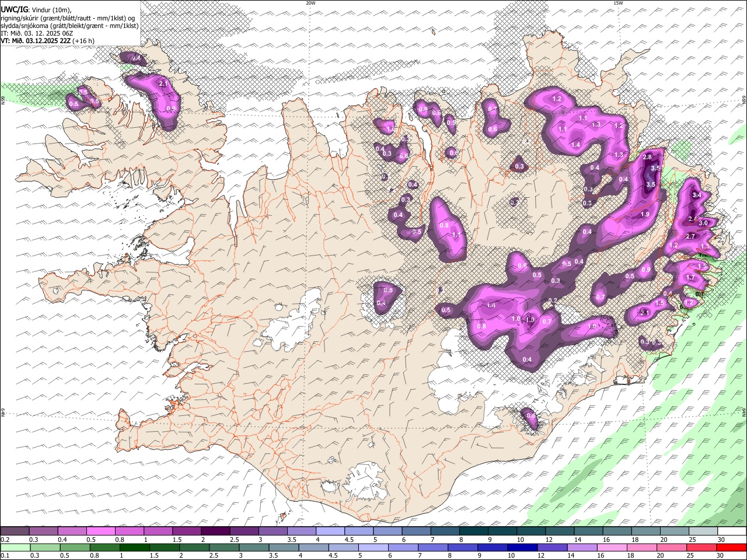Image resolution: width=747 pixels, height=560 pixels.
Task: Select the violet swatch labelled 12 in lower row
Action: [x=553, y=548]
